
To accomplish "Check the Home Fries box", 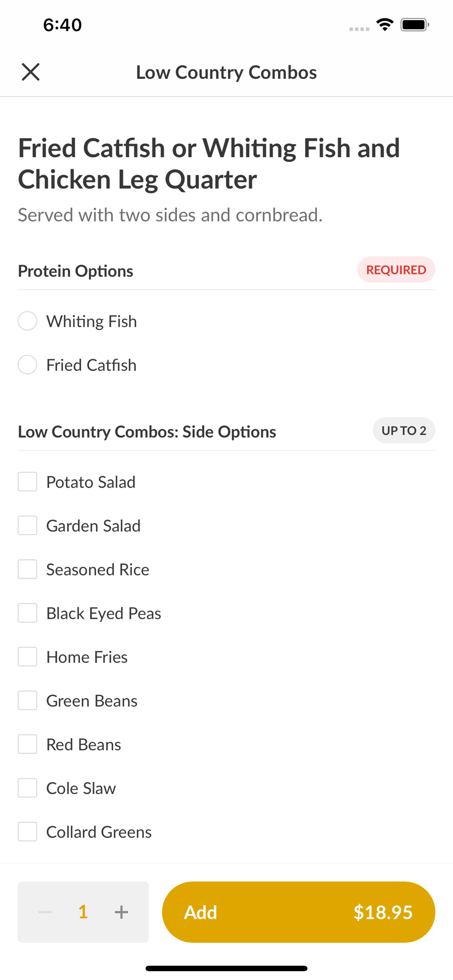I will [27, 657].
